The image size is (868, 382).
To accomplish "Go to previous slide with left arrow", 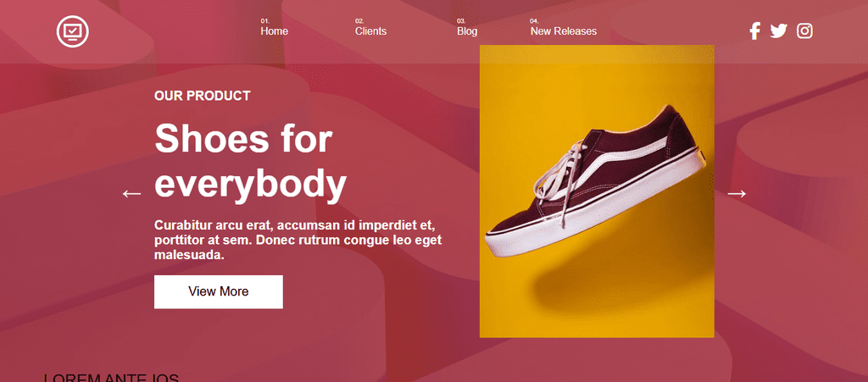I will [131, 194].
